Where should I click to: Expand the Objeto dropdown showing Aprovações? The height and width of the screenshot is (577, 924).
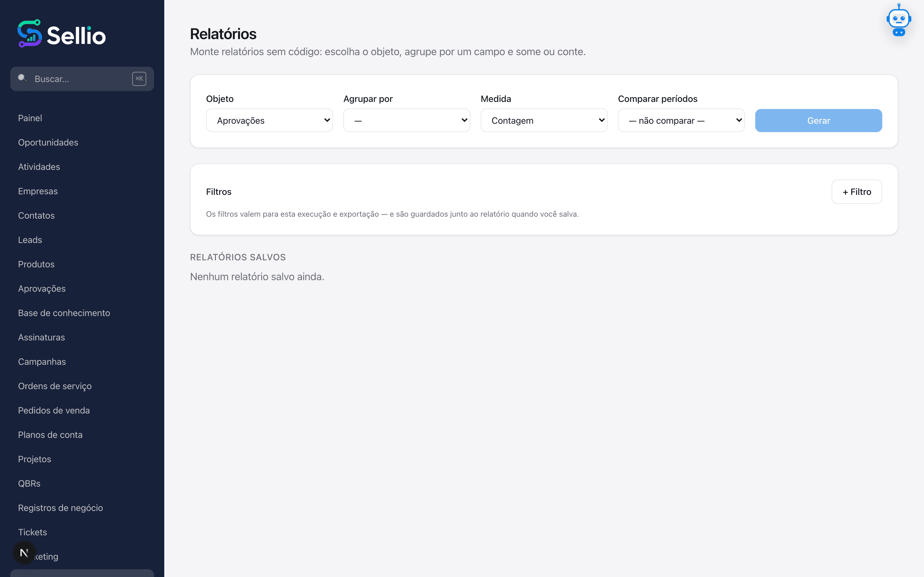point(269,121)
